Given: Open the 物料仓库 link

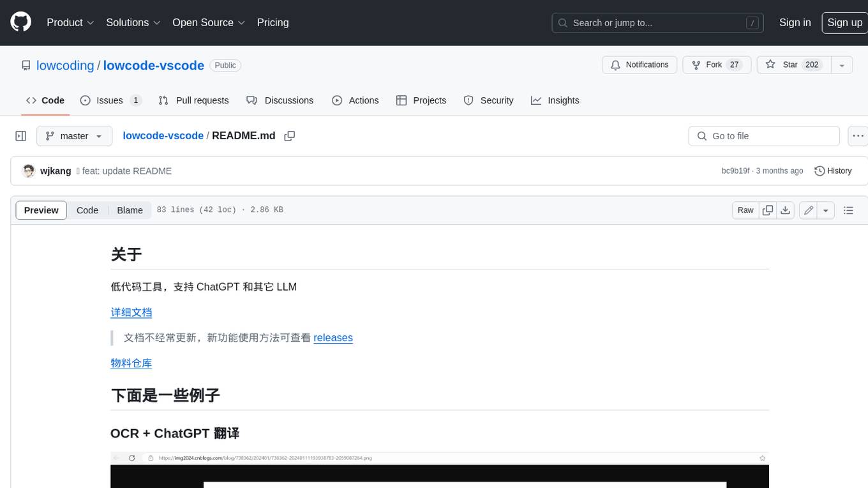Looking at the screenshot, I should point(131,363).
